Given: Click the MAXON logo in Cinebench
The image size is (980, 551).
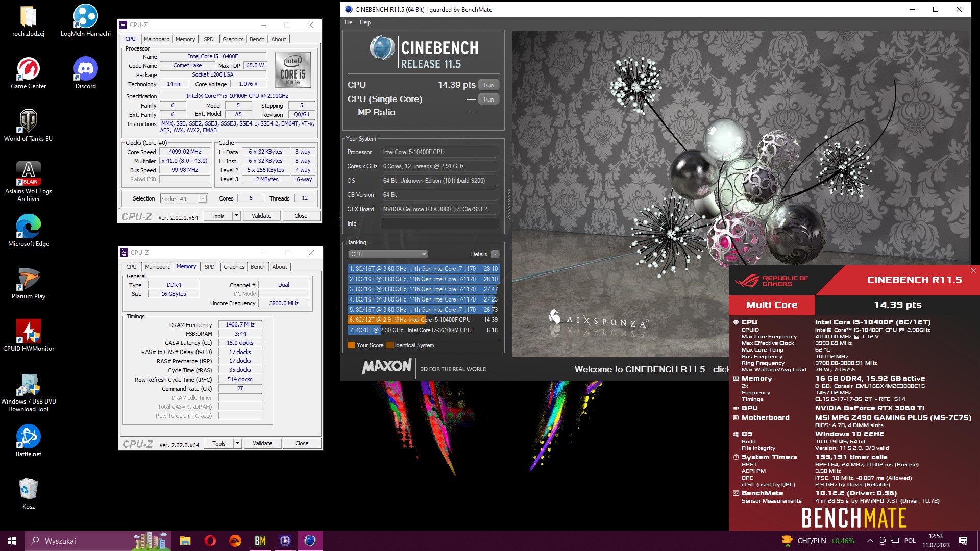Looking at the screenshot, I should point(387,367).
